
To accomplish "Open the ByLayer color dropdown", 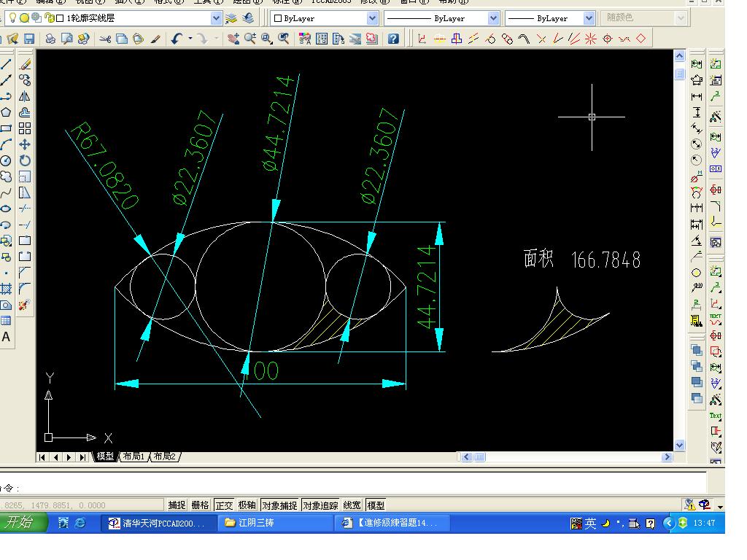I will (x=372, y=18).
